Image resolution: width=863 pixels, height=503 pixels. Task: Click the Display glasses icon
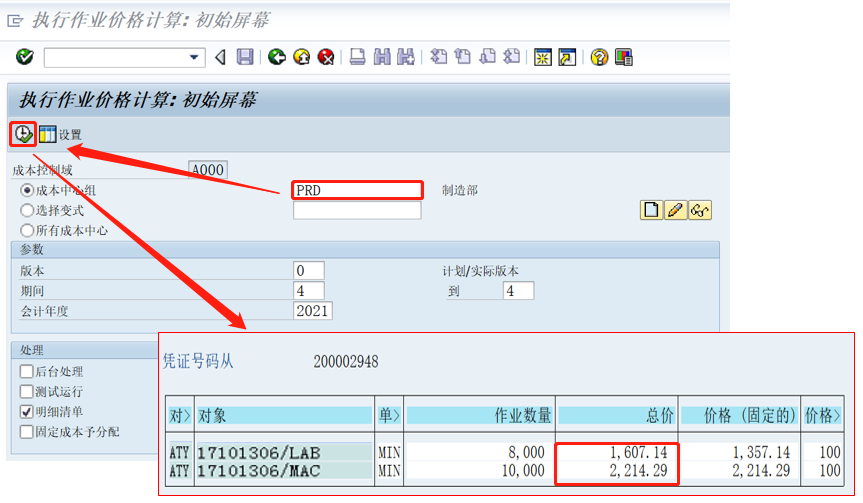point(700,210)
